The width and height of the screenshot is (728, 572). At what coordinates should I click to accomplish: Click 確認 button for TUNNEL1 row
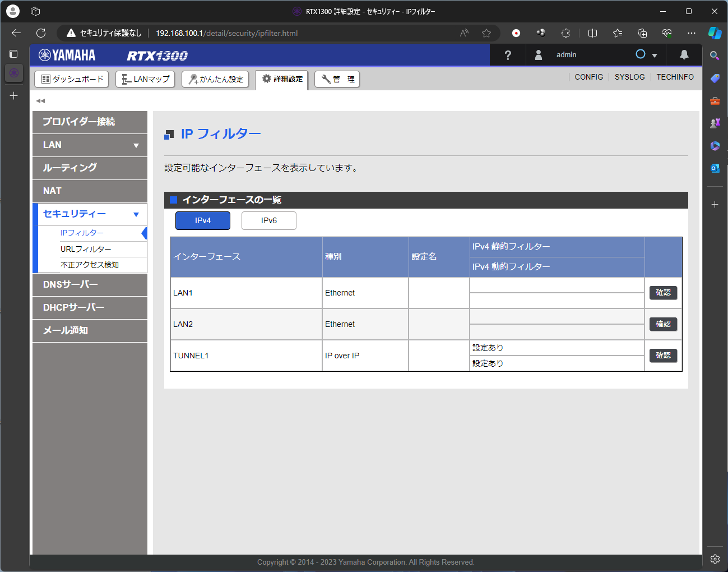pos(663,356)
